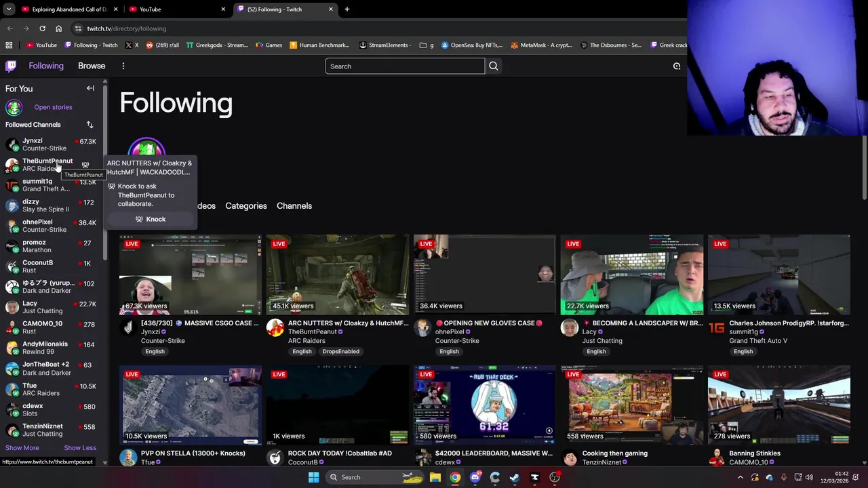Screen dimensions: 868x488
Task: Click the DropsEnabled tag
Action: pos(340,351)
